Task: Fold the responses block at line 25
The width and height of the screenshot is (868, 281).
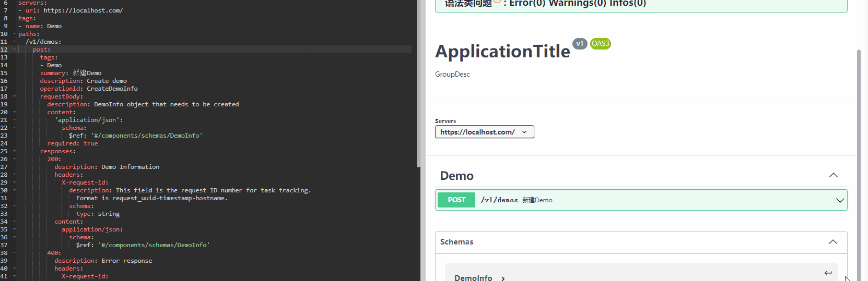Action: (x=14, y=151)
